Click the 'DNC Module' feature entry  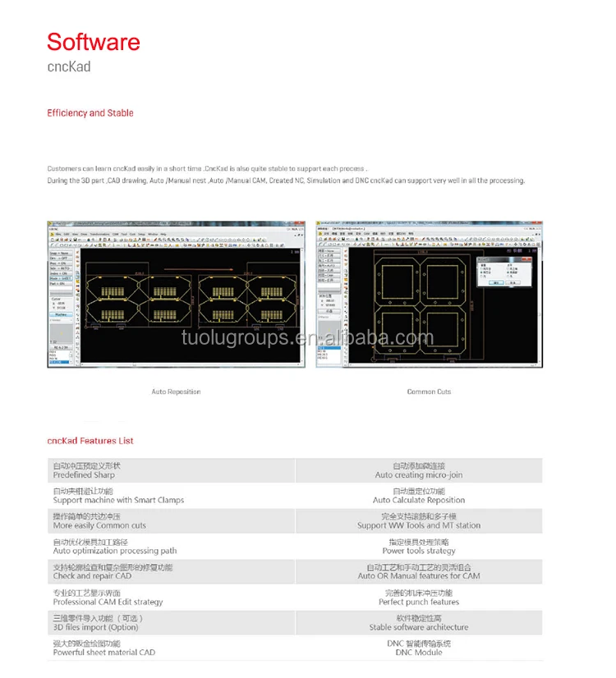pos(419,652)
